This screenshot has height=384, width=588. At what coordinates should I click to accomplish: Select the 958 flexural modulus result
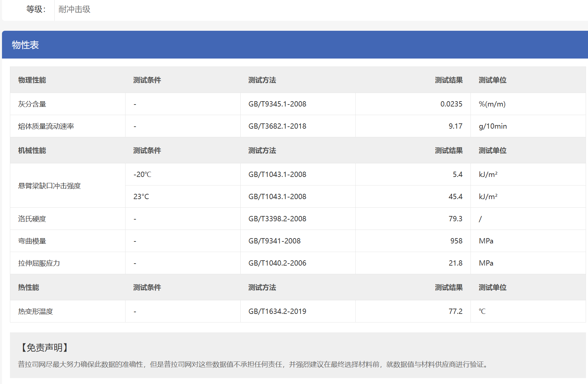click(x=456, y=241)
